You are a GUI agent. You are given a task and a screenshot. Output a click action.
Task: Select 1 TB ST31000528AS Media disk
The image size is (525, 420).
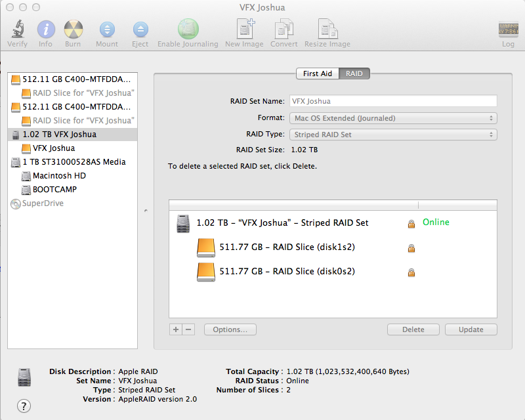(x=72, y=162)
